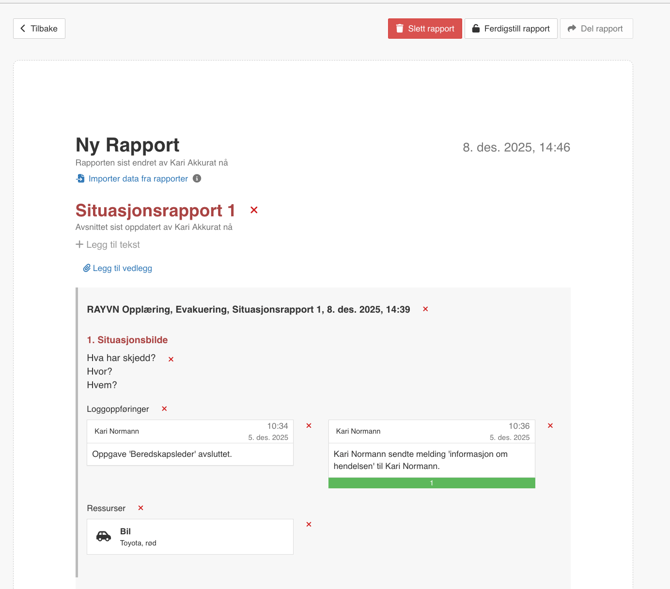Click Ferdigstill rapport to finalize report
The image size is (670, 589).
(510, 29)
